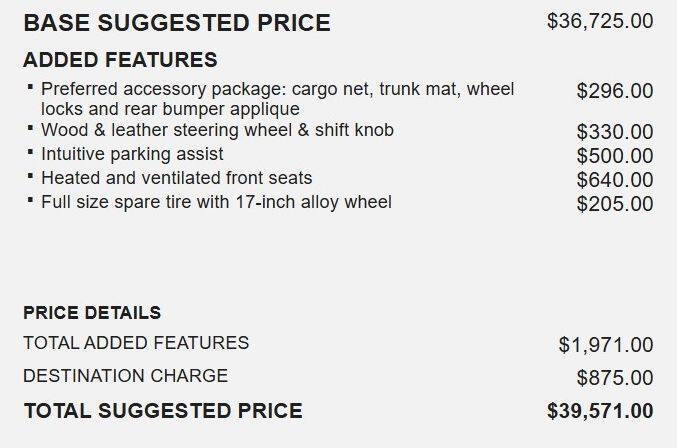The height and width of the screenshot is (448, 677).
Task: Select Full size spare tire feature
Action: pos(216,202)
